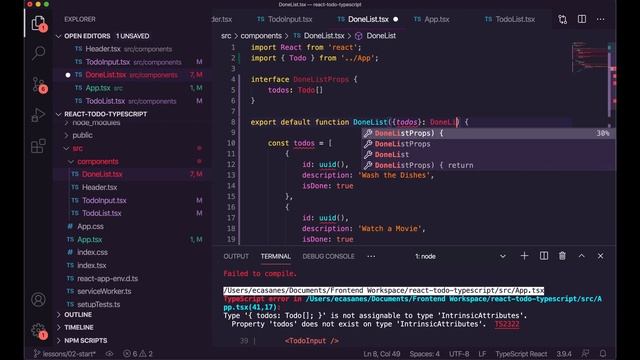The height and width of the screenshot is (360, 640).
Task: Click the DoneList symbol breadcrumb
Action: click(381, 36)
